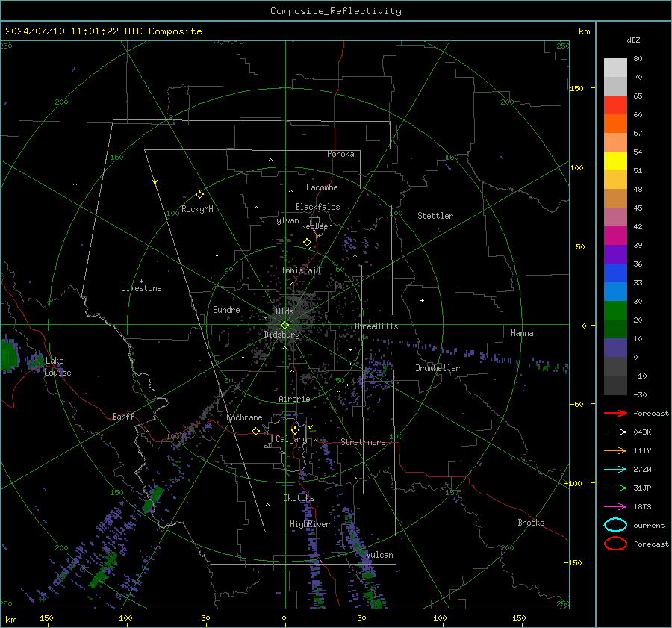Select the magenta 42 dBZ color swatch
The image size is (672, 628).
coord(615,235)
